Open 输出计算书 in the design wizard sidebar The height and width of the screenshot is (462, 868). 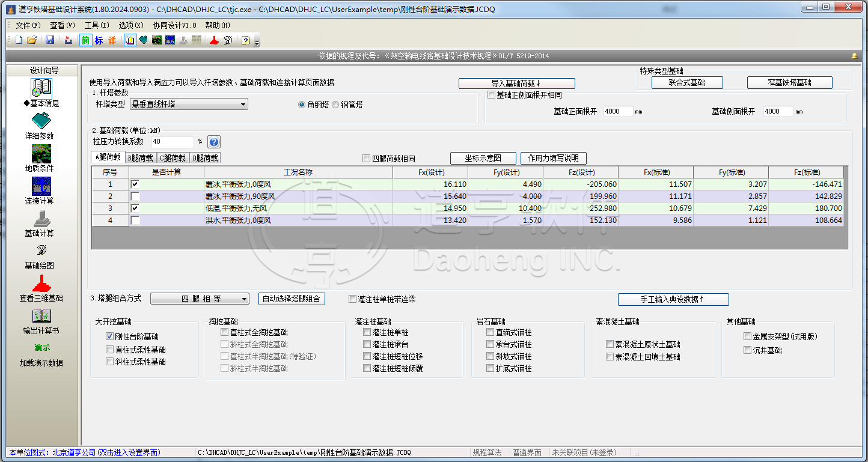pos(41,320)
